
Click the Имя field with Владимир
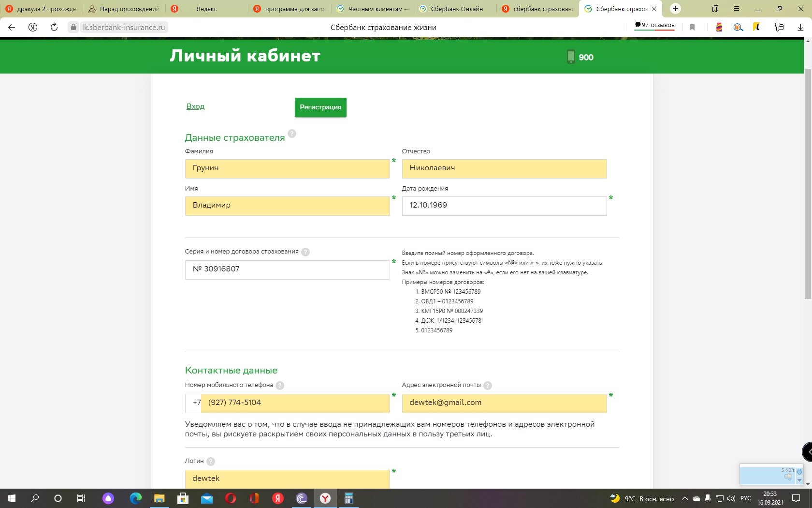(287, 206)
